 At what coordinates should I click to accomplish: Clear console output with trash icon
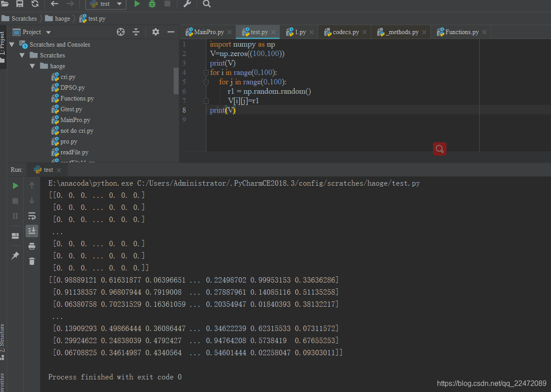click(32, 261)
